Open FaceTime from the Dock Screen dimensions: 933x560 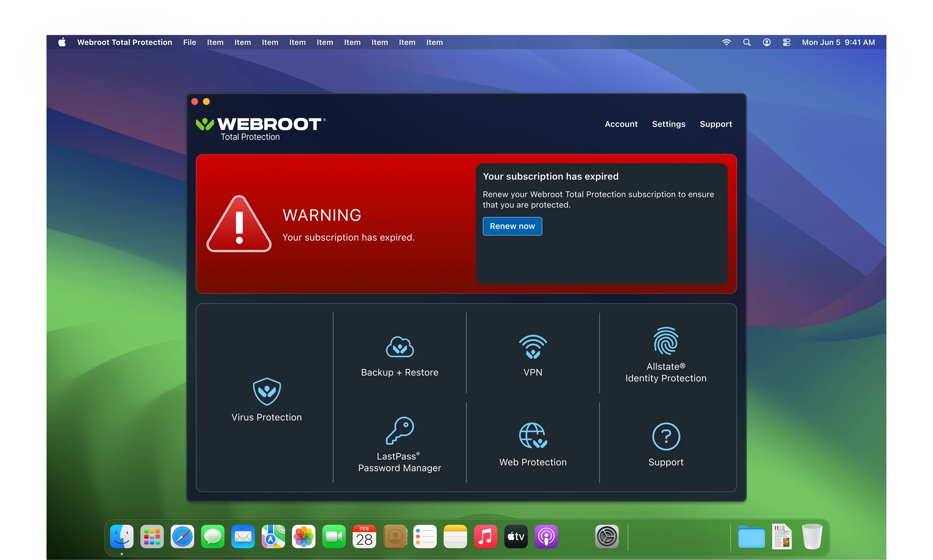(x=334, y=536)
